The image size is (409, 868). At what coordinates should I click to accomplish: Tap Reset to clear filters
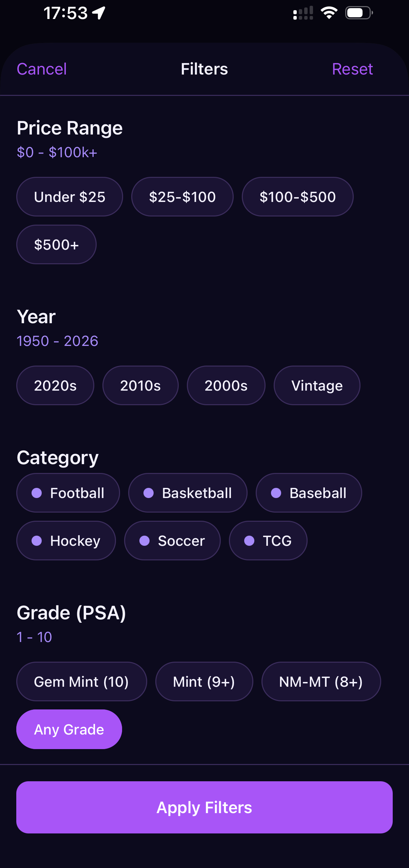(352, 69)
